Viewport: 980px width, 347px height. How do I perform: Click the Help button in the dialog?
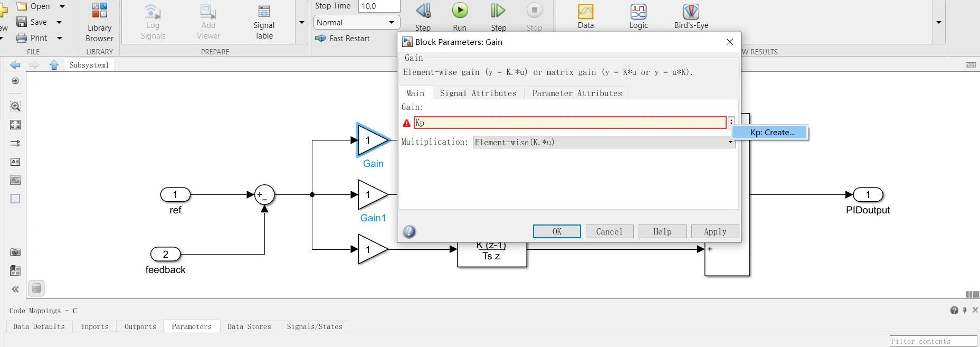point(662,231)
